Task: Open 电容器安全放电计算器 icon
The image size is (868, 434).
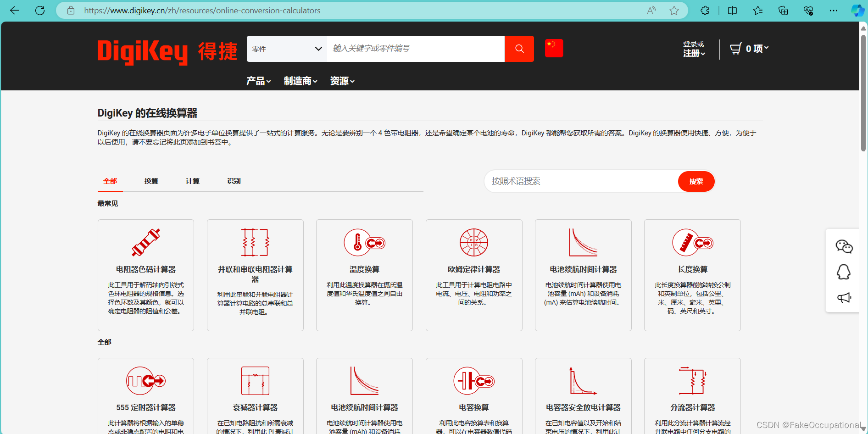Action: [583, 381]
